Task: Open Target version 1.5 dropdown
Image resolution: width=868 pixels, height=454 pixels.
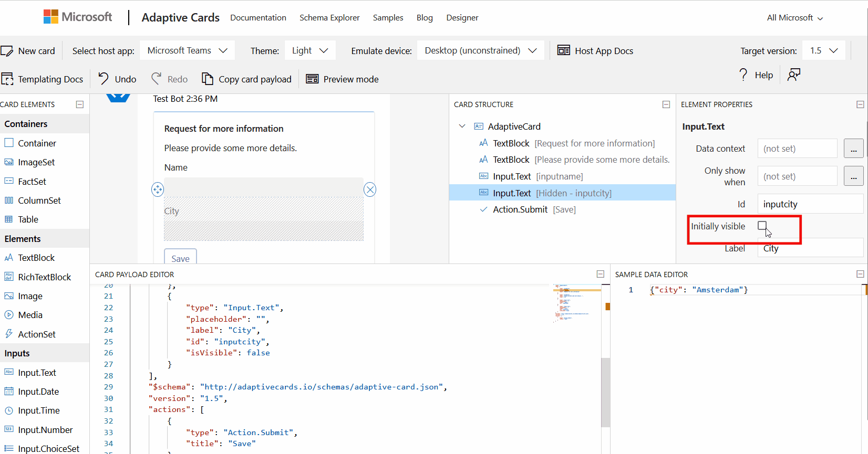Action: [824, 50]
